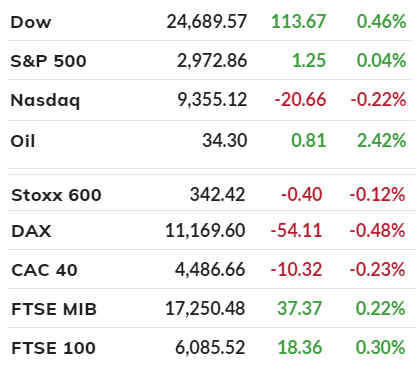Viewport: 418px width, 372px height.
Task: Click Dow price 24,689.57
Action: pyautogui.click(x=207, y=22)
